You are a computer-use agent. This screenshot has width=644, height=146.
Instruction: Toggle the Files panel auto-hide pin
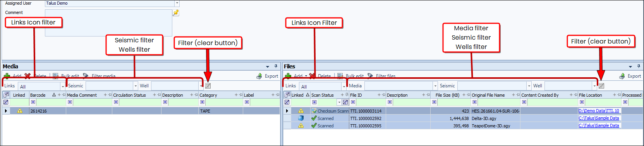(x=639, y=66)
